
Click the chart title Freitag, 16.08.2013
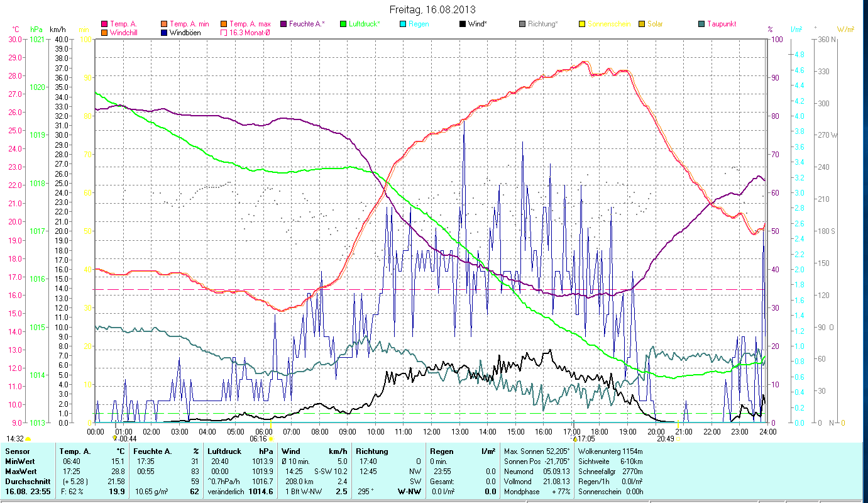432,9
